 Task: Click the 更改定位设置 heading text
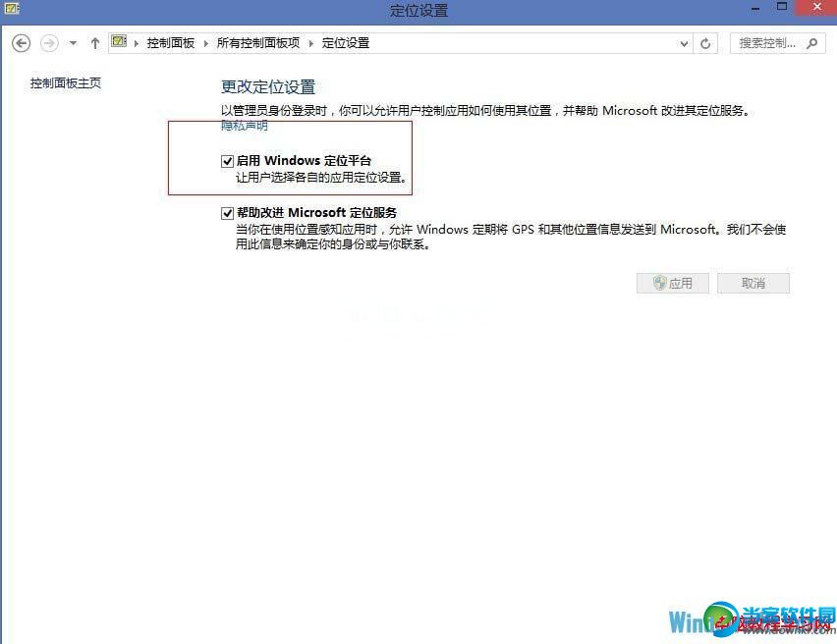click(x=268, y=87)
